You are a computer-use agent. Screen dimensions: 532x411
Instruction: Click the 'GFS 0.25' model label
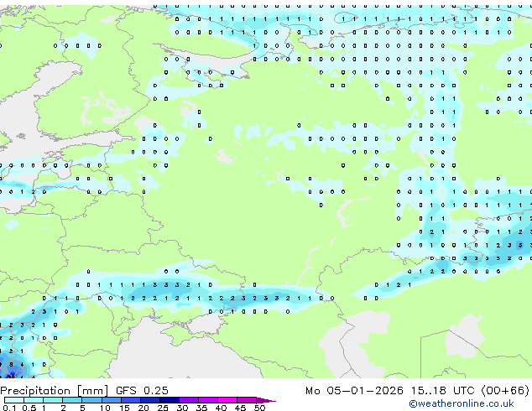pyautogui.click(x=142, y=390)
